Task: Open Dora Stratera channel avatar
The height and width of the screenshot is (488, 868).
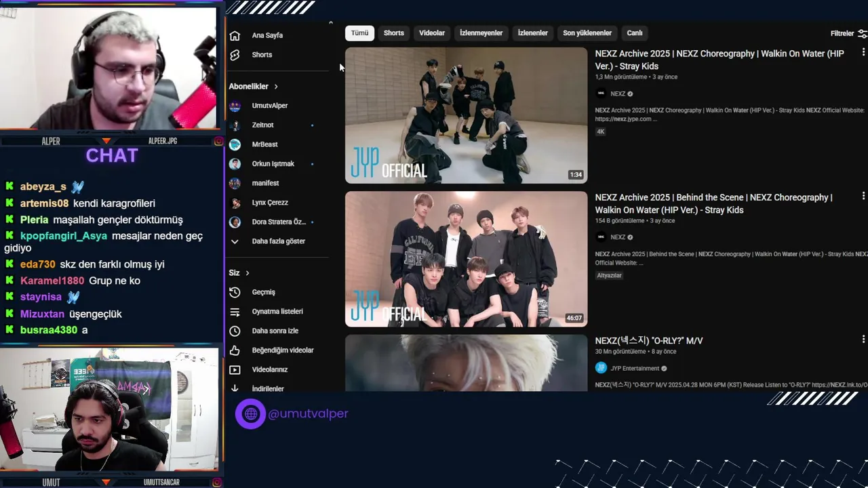Action: point(235,222)
